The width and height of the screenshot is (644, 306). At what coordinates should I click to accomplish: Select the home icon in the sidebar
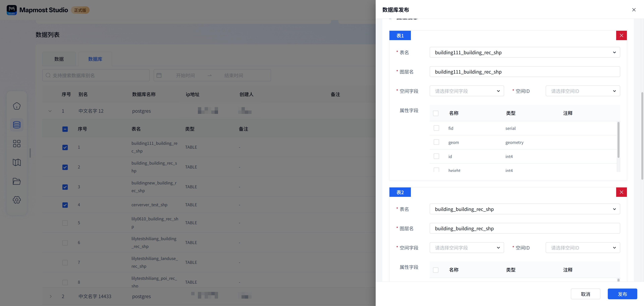click(x=16, y=106)
